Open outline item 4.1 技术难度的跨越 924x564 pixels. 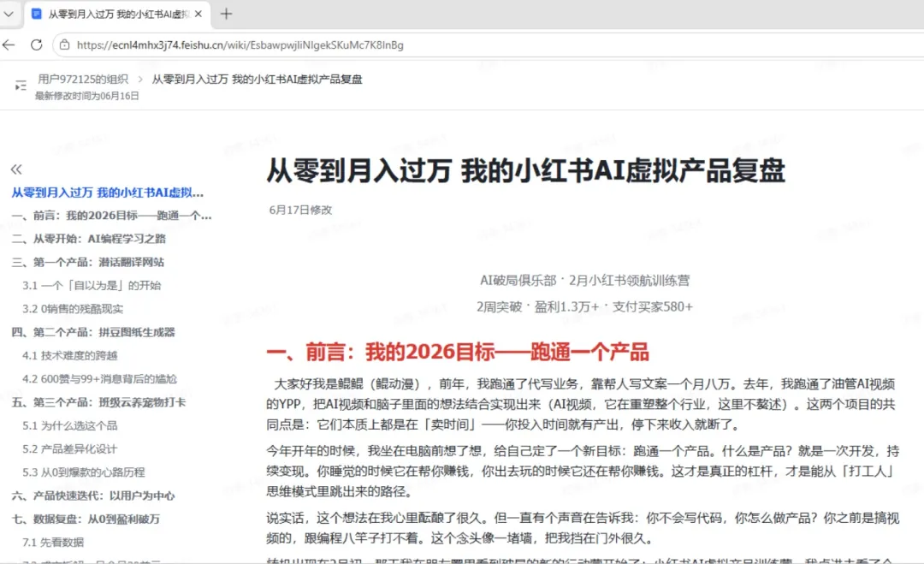point(70,355)
